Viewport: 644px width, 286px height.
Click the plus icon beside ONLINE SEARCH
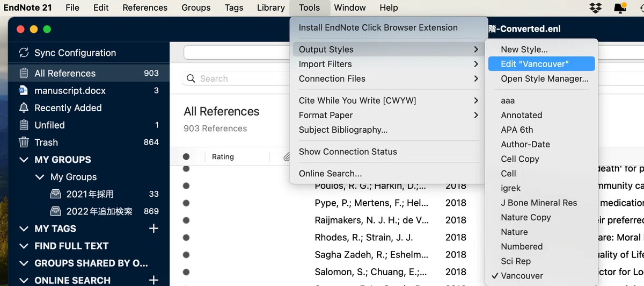point(153,280)
